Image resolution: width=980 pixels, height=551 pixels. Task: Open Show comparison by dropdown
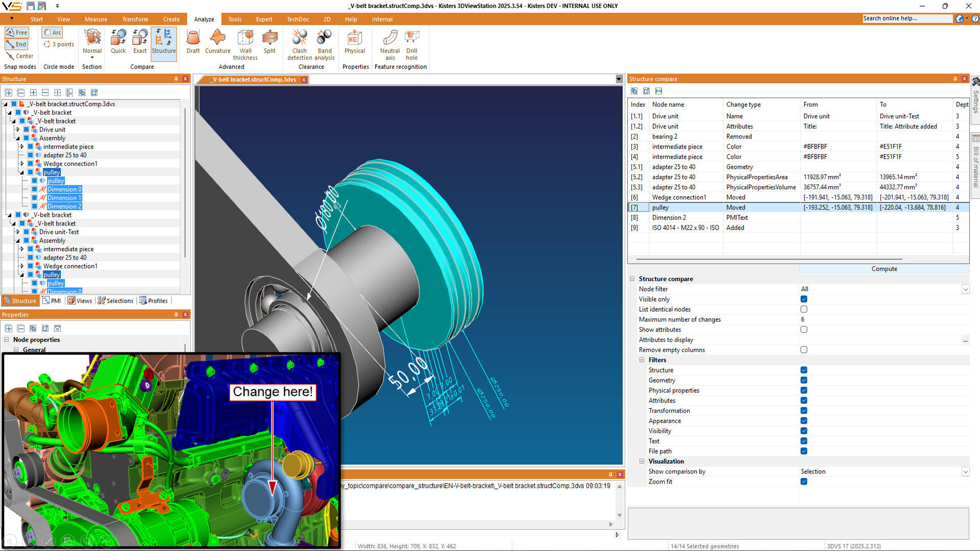click(965, 472)
